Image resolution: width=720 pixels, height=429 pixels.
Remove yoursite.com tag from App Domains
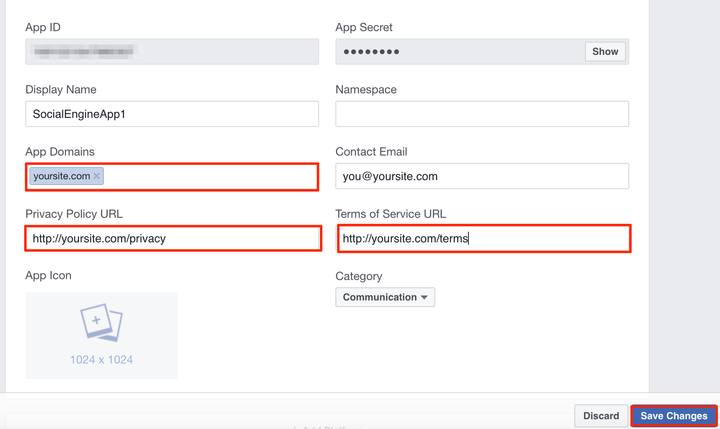click(96, 176)
